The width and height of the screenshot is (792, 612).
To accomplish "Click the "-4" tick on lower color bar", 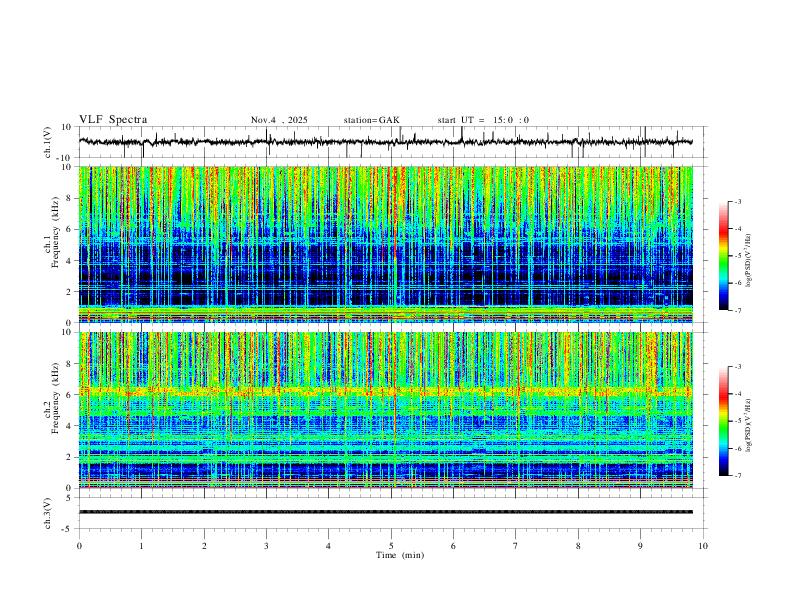I will click(x=737, y=394).
